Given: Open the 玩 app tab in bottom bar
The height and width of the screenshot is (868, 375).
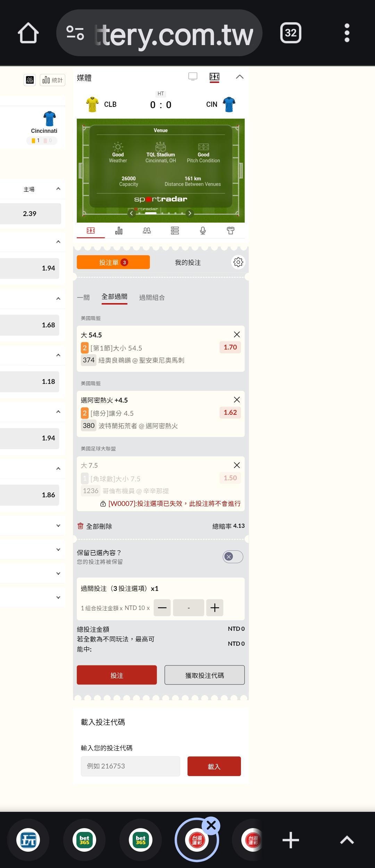Looking at the screenshot, I should pyautogui.click(x=28, y=840).
